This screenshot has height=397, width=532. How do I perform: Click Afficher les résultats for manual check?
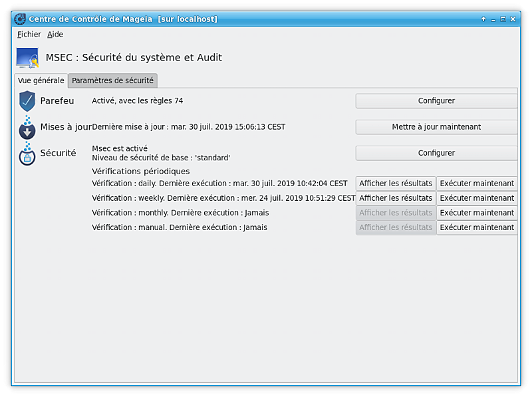pyautogui.click(x=396, y=227)
